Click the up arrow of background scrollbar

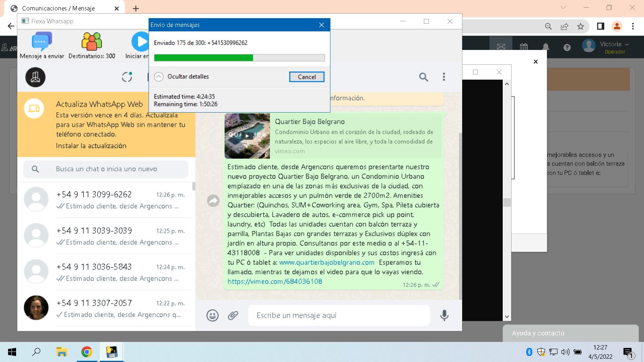point(507,84)
